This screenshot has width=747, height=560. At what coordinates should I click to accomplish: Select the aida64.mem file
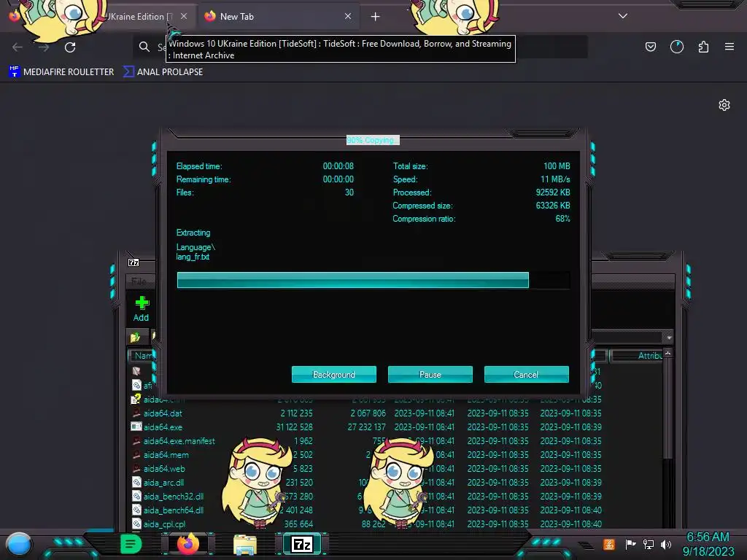166,455
